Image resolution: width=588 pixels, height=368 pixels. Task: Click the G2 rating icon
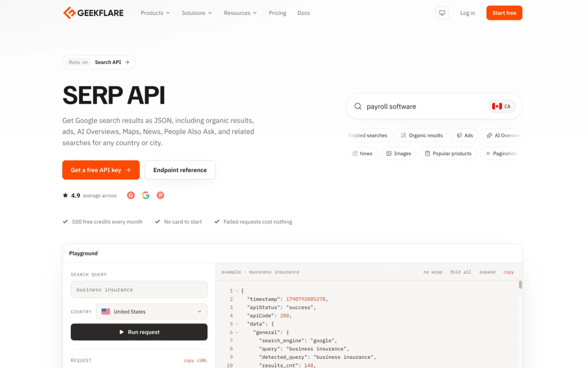[x=131, y=195]
